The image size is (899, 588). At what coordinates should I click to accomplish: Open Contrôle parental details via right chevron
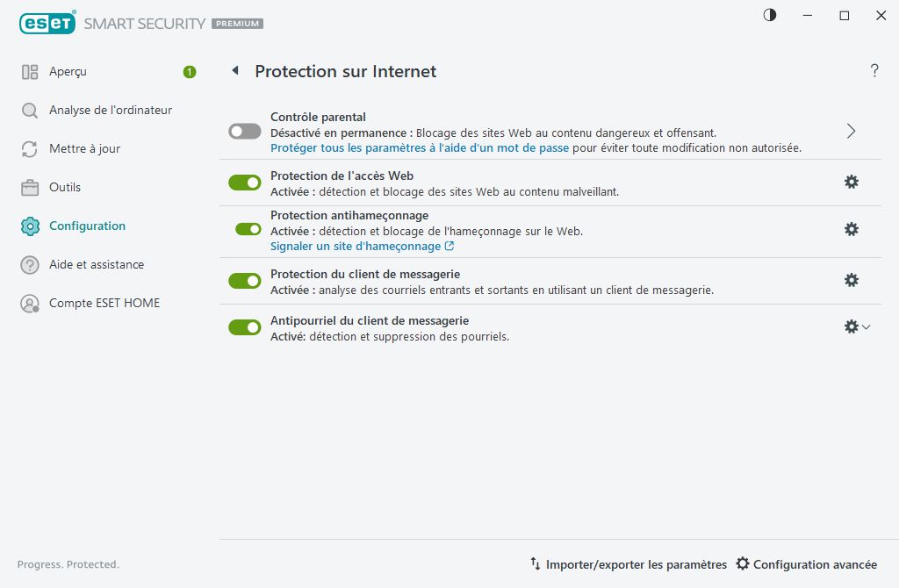pos(850,130)
